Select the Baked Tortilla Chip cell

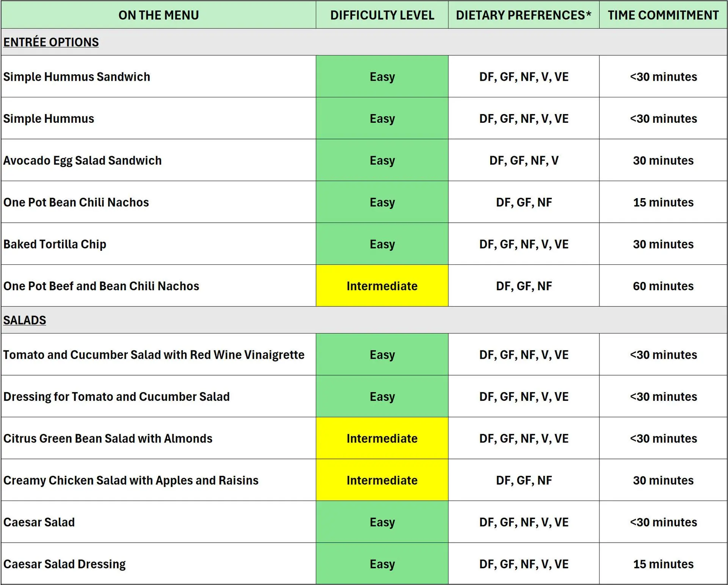point(158,244)
